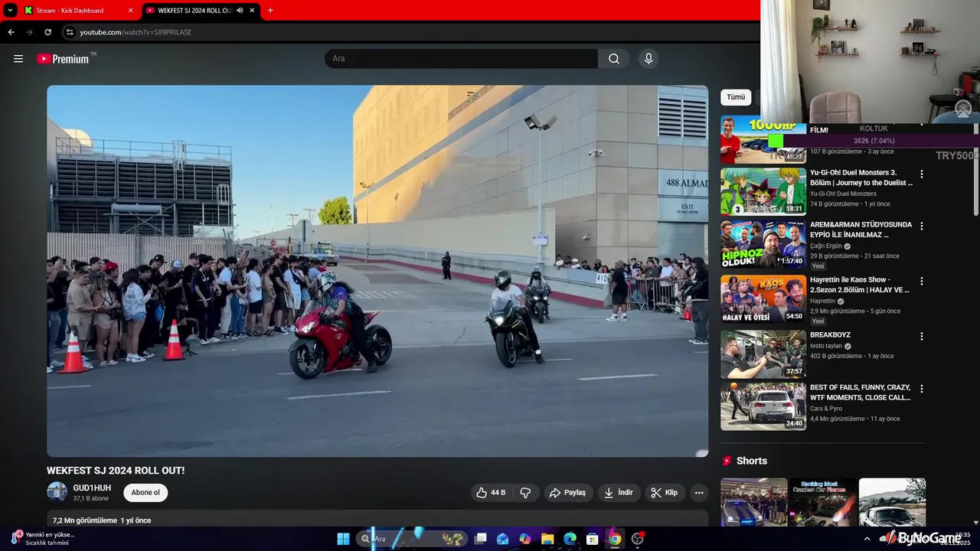Image resolution: width=980 pixels, height=551 pixels.
Task: Open the BREAKBOYZ video thumbnail
Action: 763,354
